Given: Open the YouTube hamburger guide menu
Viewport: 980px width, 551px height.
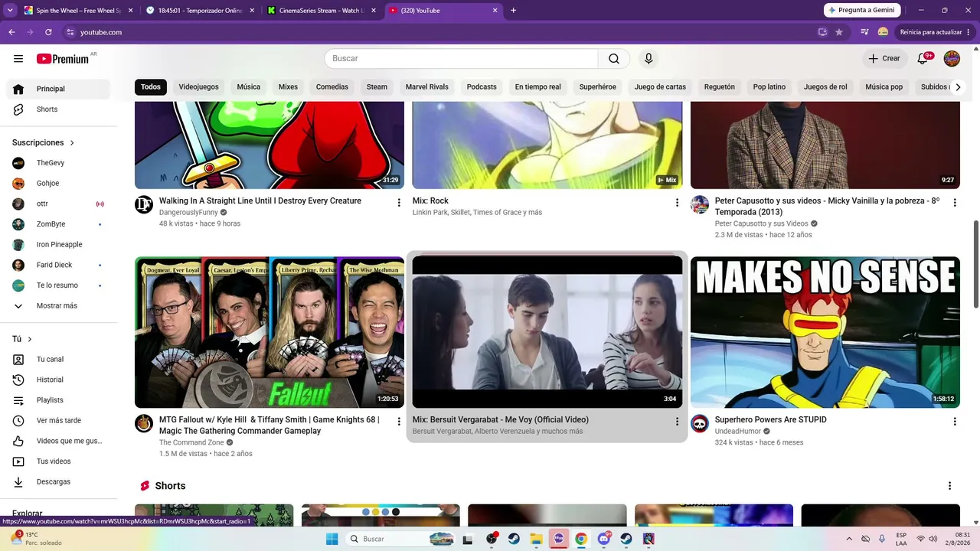Looking at the screenshot, I should pos(18,58).
